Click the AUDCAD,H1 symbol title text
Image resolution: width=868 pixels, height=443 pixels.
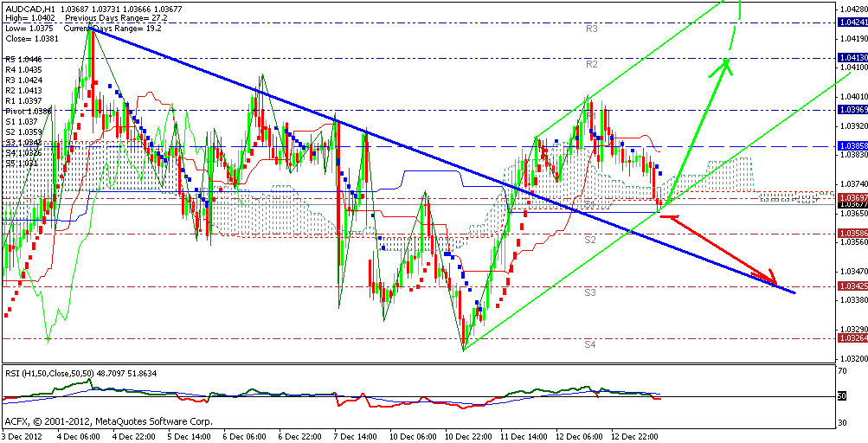[x=26, y=8]
